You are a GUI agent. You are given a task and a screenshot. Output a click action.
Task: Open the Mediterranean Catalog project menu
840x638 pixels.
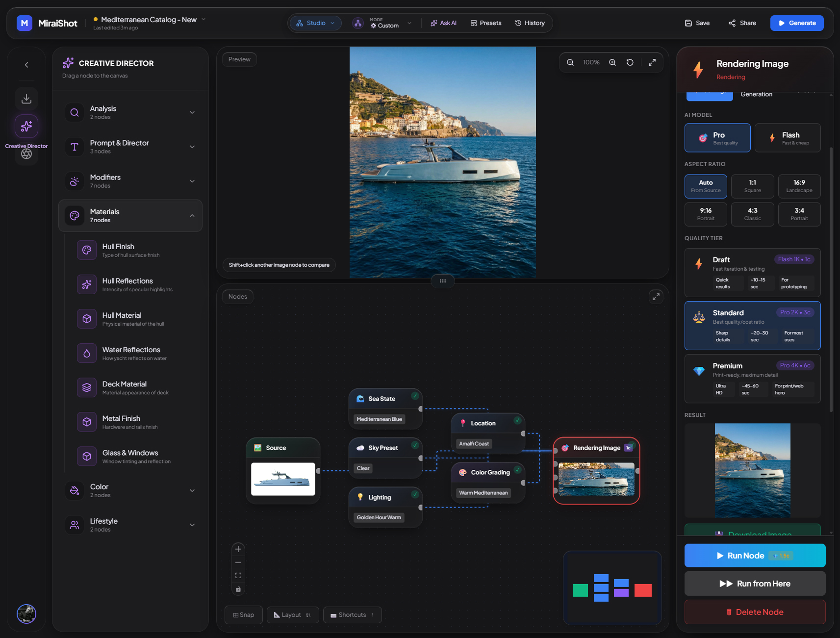tap(149, 19)
